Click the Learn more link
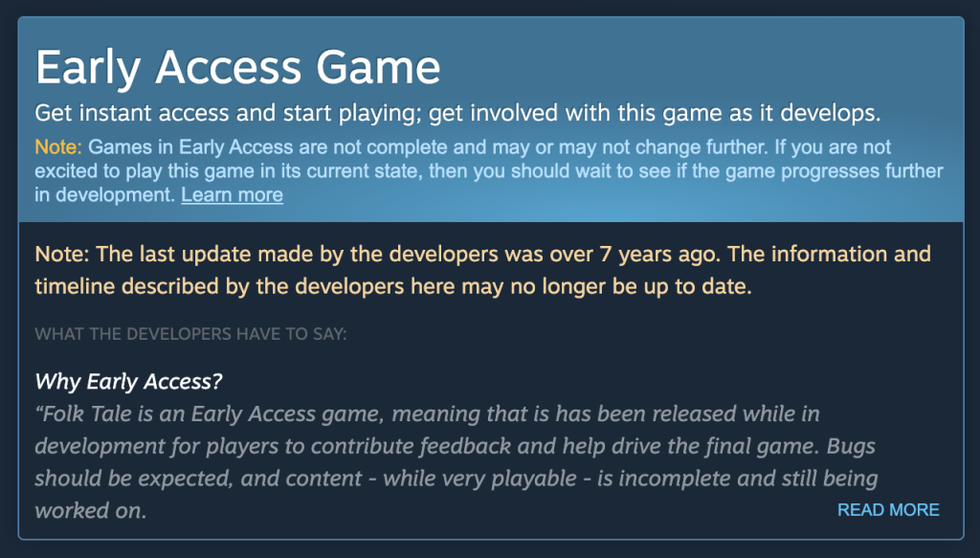 coord(232,195)
